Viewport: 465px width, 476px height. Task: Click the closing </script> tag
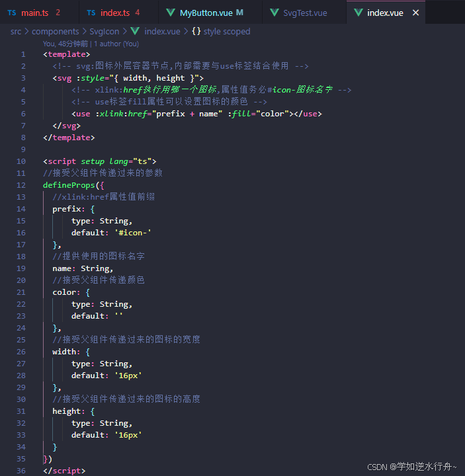[64, 471]
